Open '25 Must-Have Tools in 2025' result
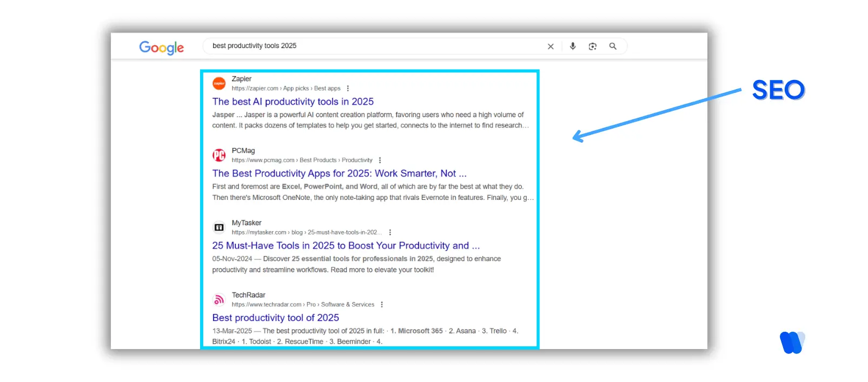This screenshot has height=382, width=868. click(346, 246)
